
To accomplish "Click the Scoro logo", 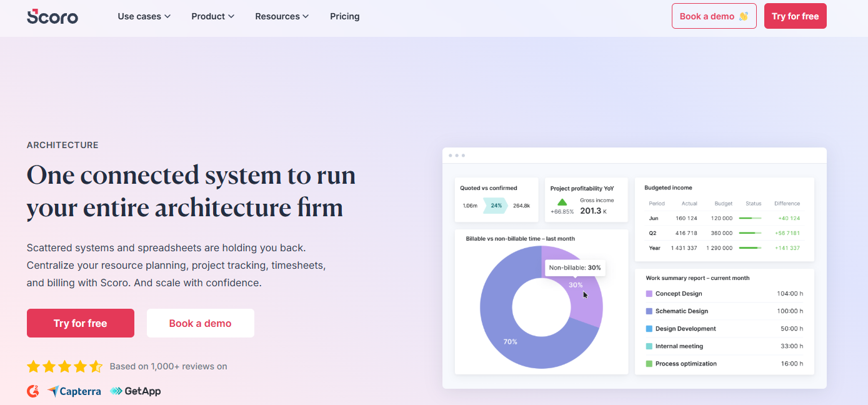I will [52, 16].
